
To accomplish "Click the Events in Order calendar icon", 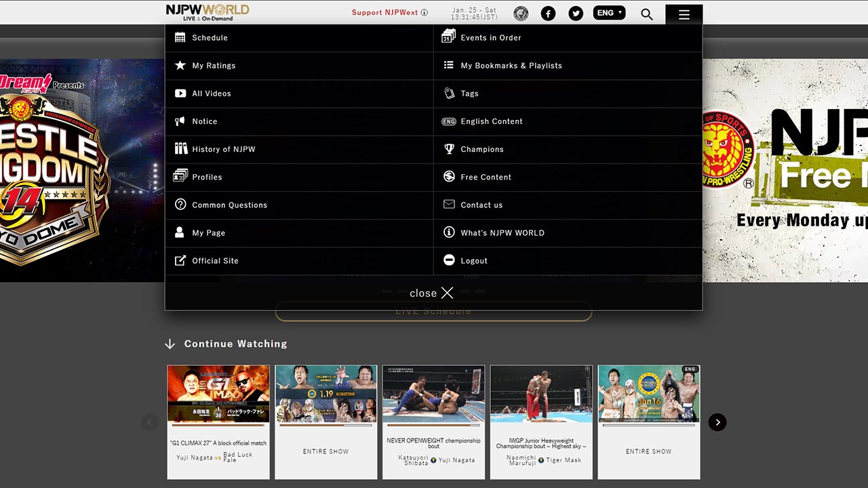I will (x=448, y=36).
